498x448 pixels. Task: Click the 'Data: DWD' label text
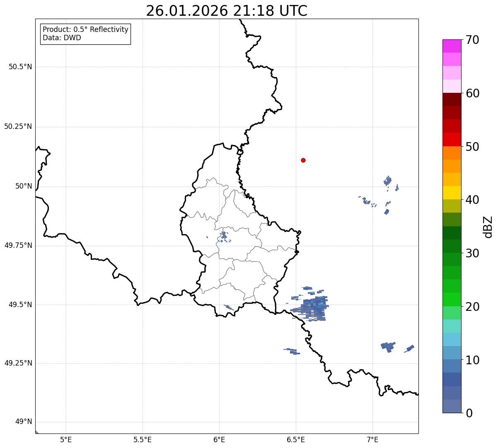pyautogui.click(x=62, y=38)
